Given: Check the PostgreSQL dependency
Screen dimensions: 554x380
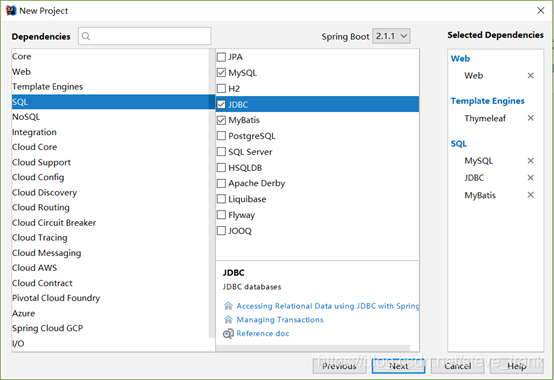Looking at the screenshot, I should click(x=221, y=136).
